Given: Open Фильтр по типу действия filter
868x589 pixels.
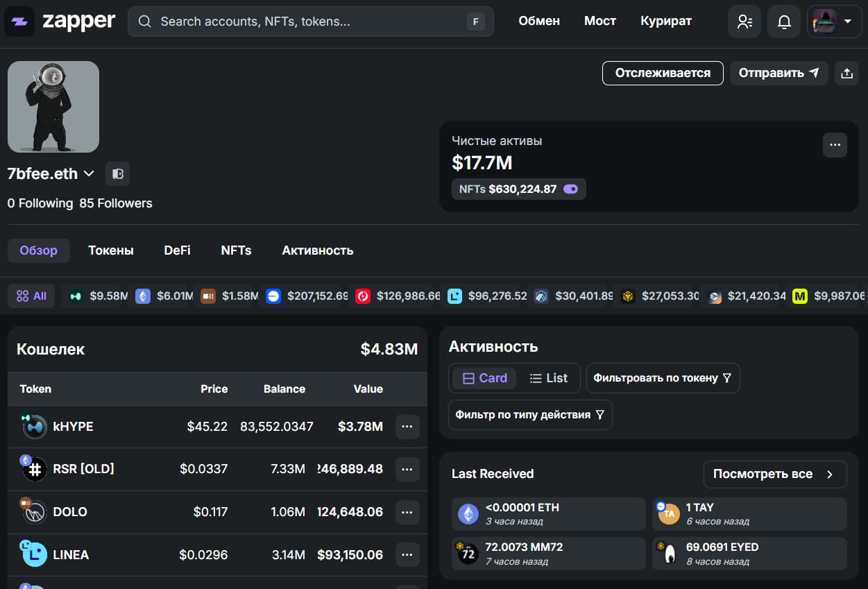Looking at the screenshot, I should point(530,415).
